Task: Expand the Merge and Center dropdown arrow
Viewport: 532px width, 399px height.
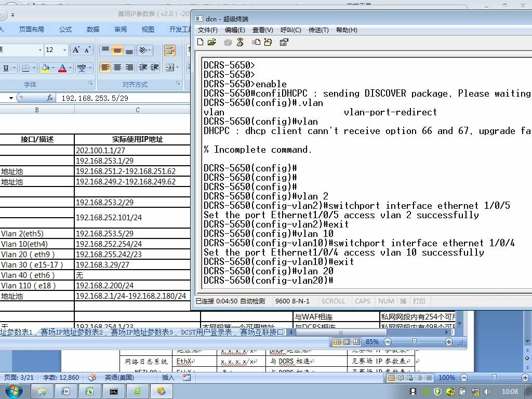Action: [x=177, y=67]
